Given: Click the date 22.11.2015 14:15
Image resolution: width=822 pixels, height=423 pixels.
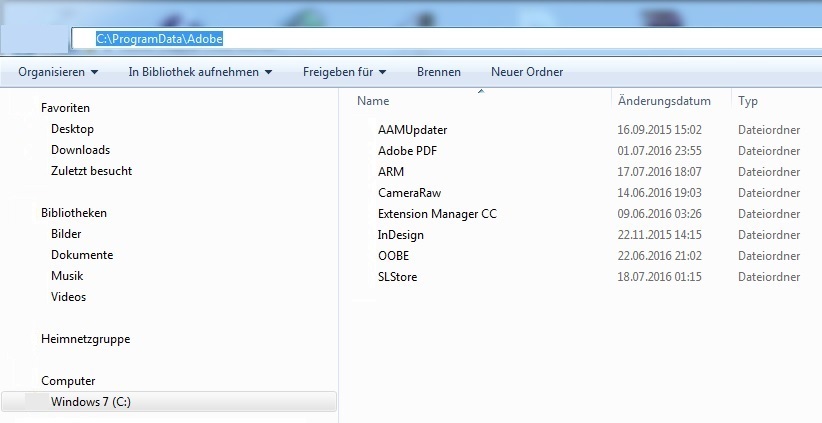Looking at the screenshot, I should (659, 235).
